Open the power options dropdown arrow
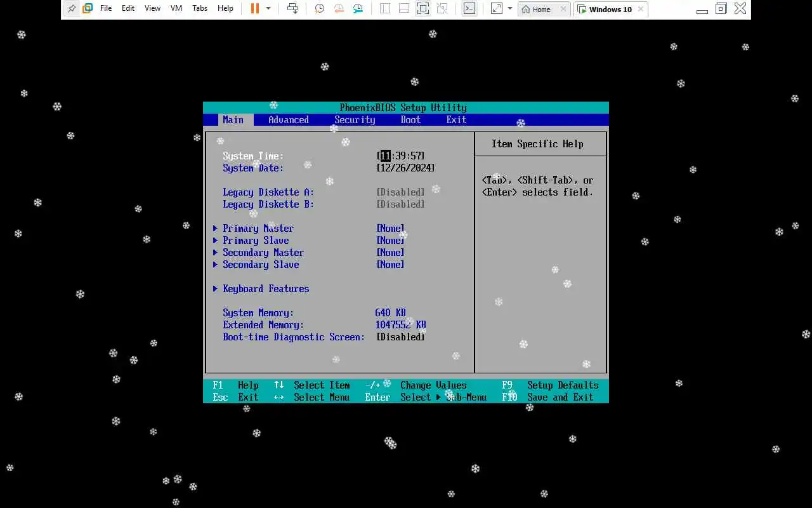Image resolution: width=812 pixels, height=508 pixels. pos(268,8)
